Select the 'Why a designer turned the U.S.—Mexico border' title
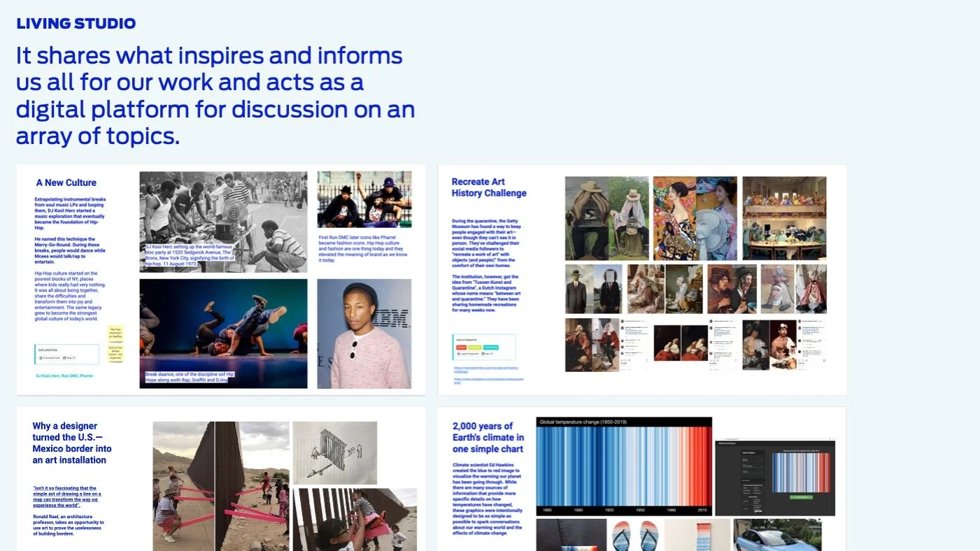Screen dimensions: 980x551 click(x=72, y=443)
